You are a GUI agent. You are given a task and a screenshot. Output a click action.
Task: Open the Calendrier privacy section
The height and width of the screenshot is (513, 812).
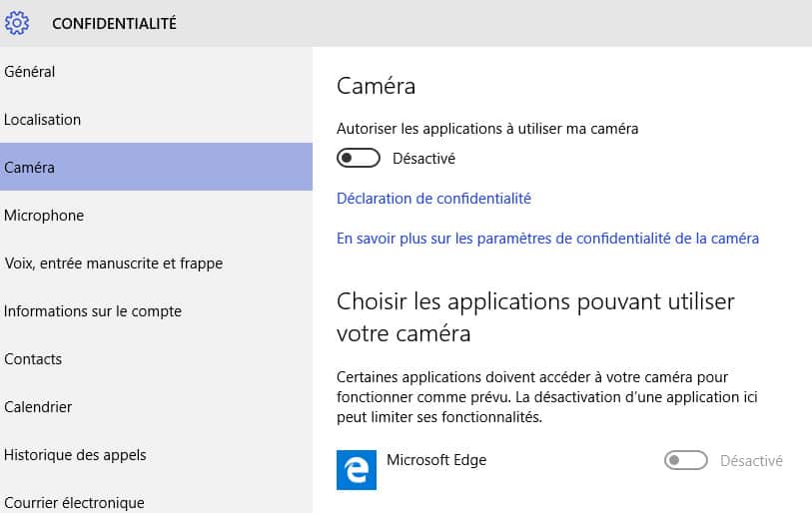point(156,407)
